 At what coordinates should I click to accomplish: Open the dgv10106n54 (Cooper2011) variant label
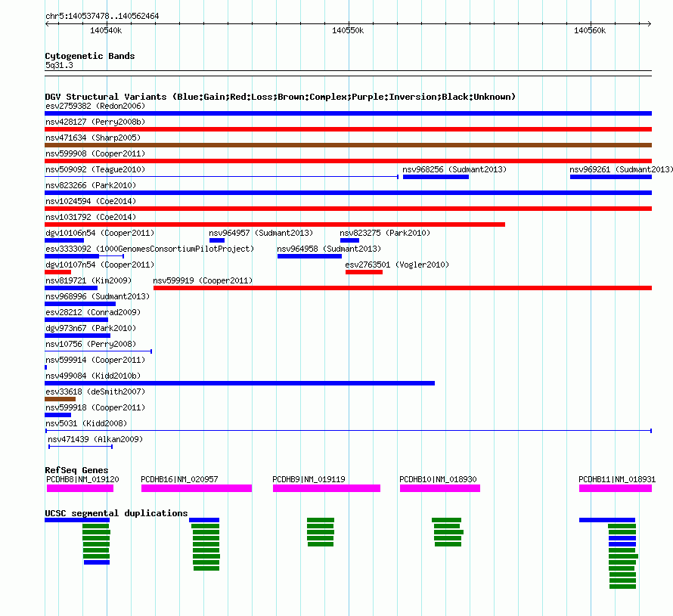pos(100,233)
